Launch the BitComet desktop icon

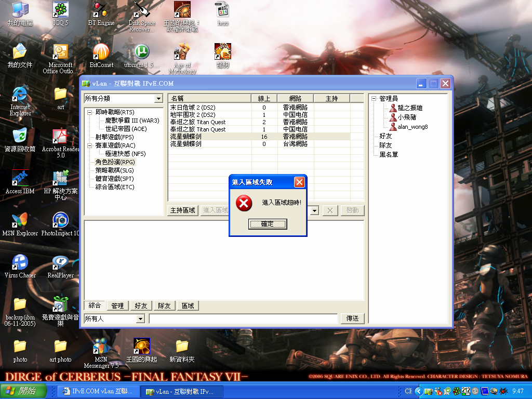101,56
